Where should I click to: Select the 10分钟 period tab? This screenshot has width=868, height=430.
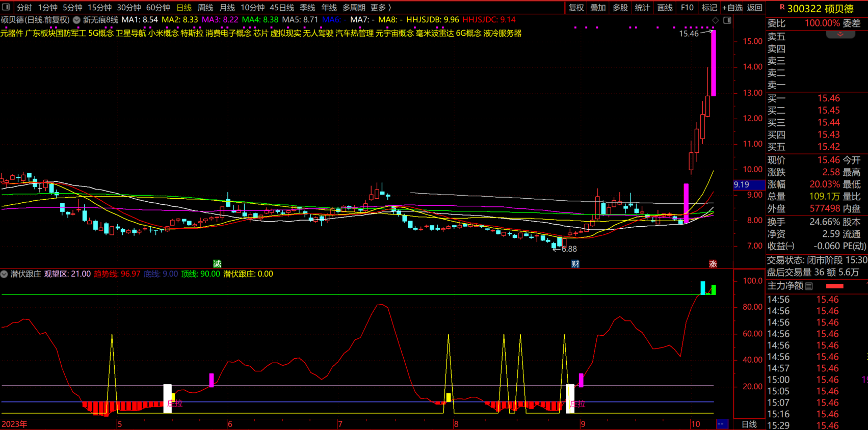click(x=252, y=8)
